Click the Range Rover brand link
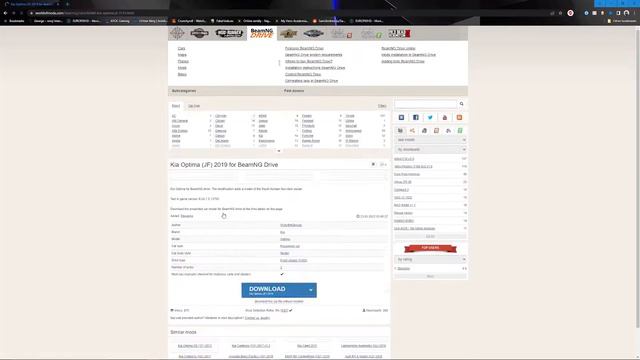 point(311,140)
